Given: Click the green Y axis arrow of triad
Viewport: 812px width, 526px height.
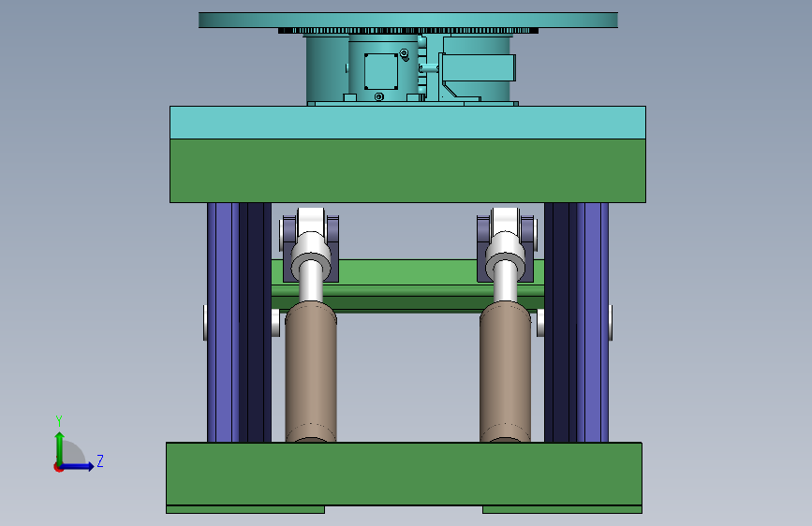Looking at the screenshot, I should point(60,448).
